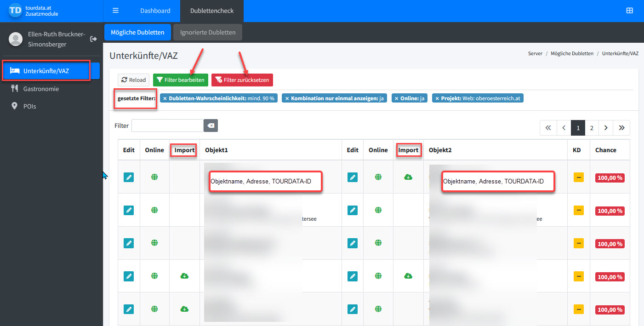Screen dimensions: 644x326
Task: Click the KD minus button in third row
Action: (579, 243)
